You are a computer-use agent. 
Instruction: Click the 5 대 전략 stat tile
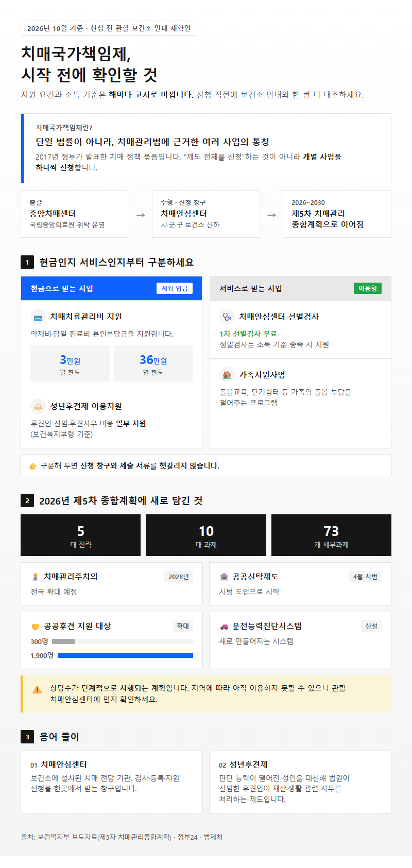80,535
